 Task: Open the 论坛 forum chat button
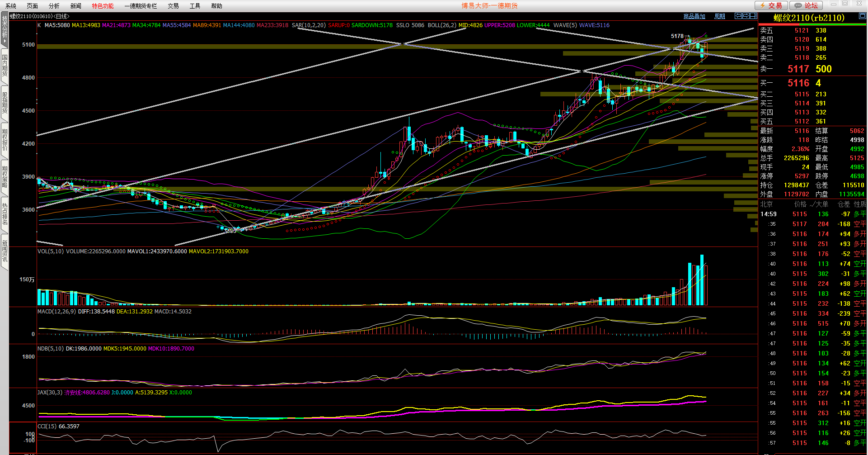(806, 5)
